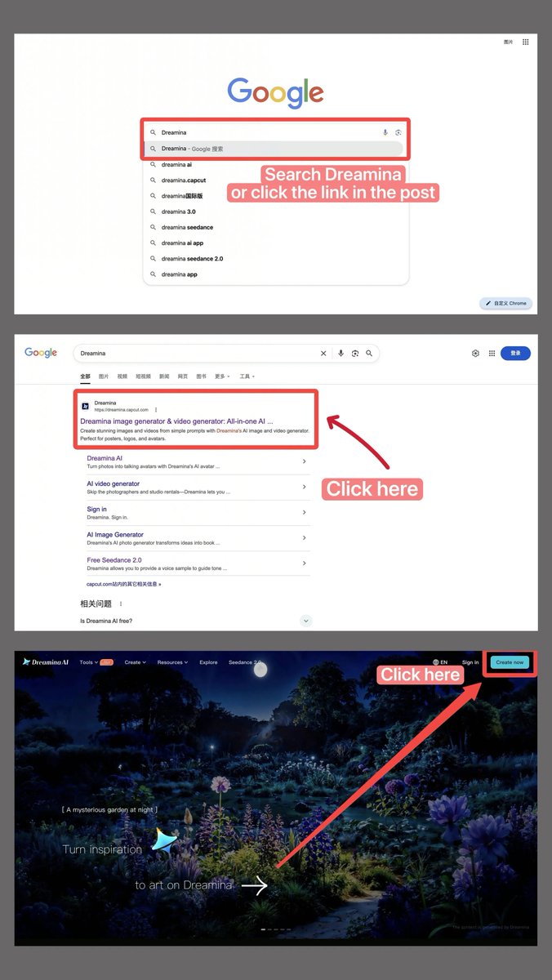
Task: Open three-dot menu beside dreamina.capcut.com URL
Action: 156,409
